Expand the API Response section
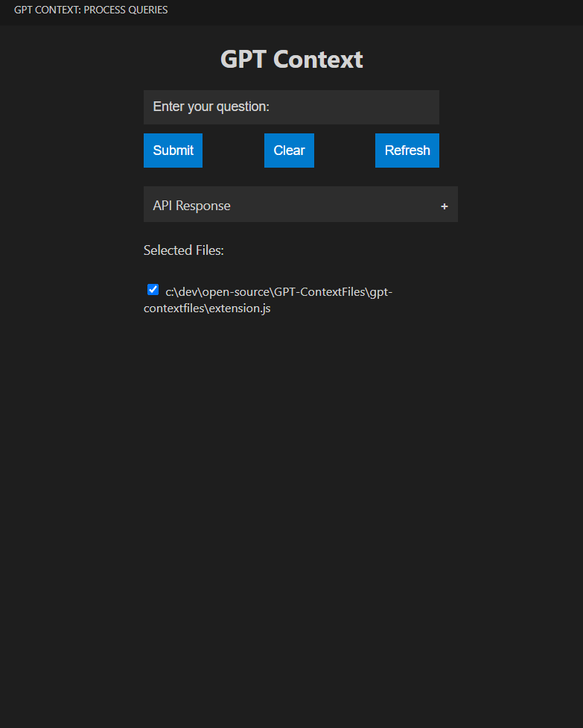Image resolution: width=583 pixels, height=728 pixels. [301, 205]
